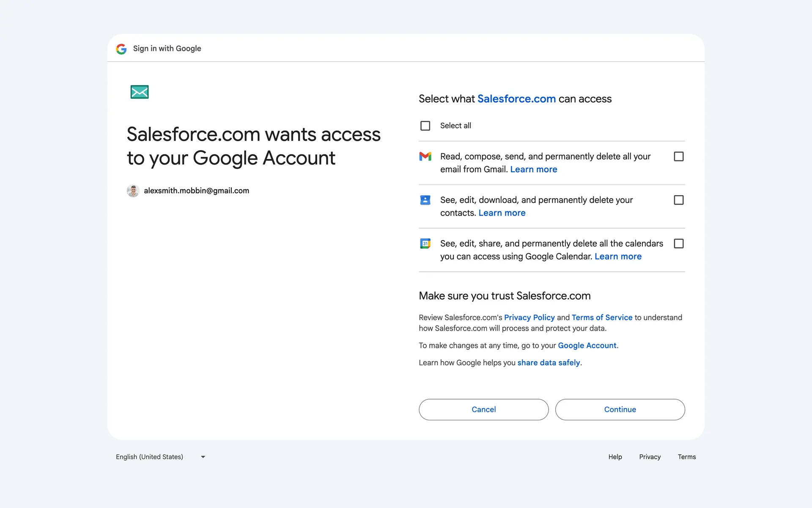
Task: Check the Select all checkbox
Action: [425, 126]
